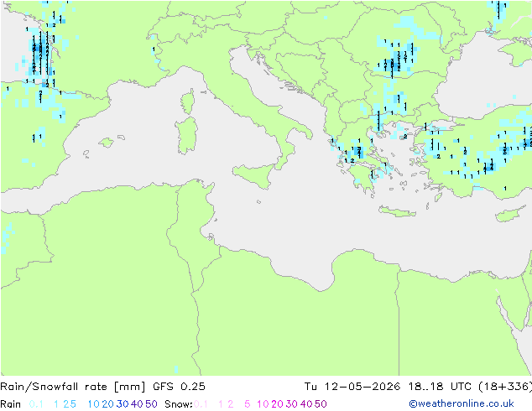This screenshot has height=411, width=532.
Task: Click the '(18+336)' forecast offset label
Action: (505, 387)
